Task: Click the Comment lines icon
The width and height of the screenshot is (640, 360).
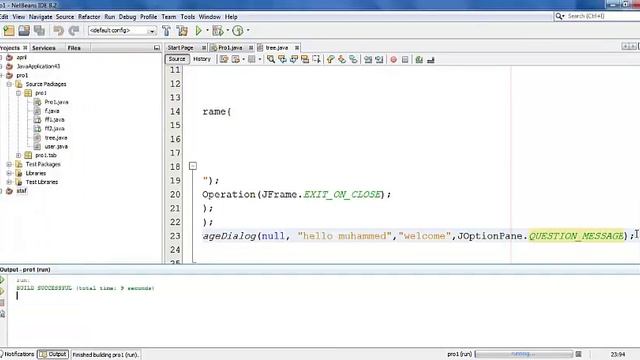Action: (419, 60)
